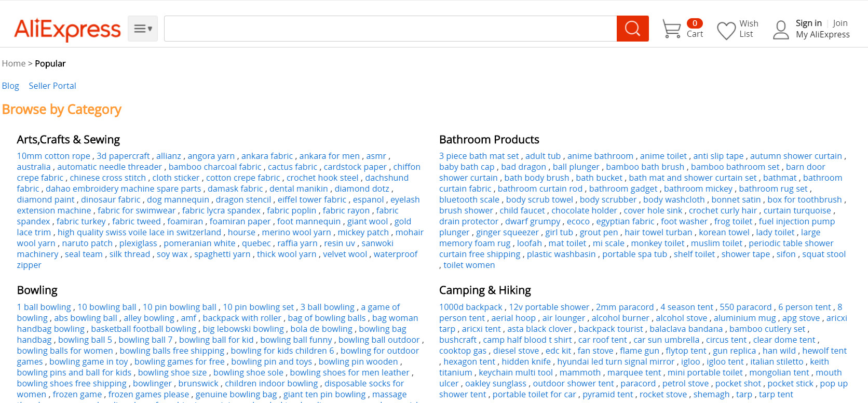Click the AliExpress logo
Viewport: 868px width, 403px height.
tap(67, 29)
